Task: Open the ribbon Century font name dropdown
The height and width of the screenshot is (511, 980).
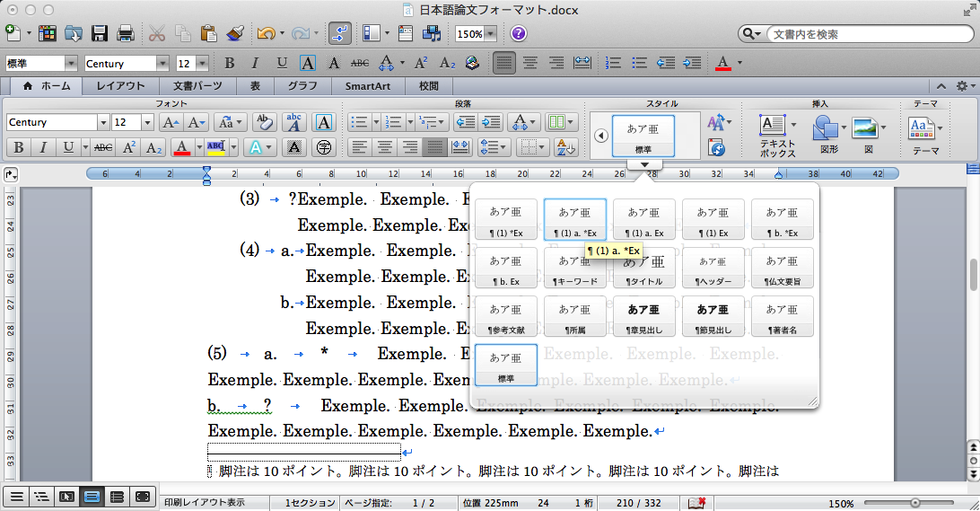Action: tap(103, 122)
